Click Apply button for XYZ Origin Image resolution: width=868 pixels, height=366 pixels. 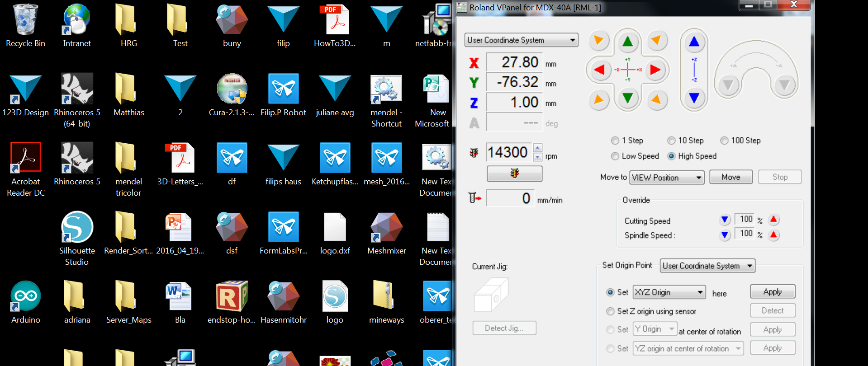(773, 291)
